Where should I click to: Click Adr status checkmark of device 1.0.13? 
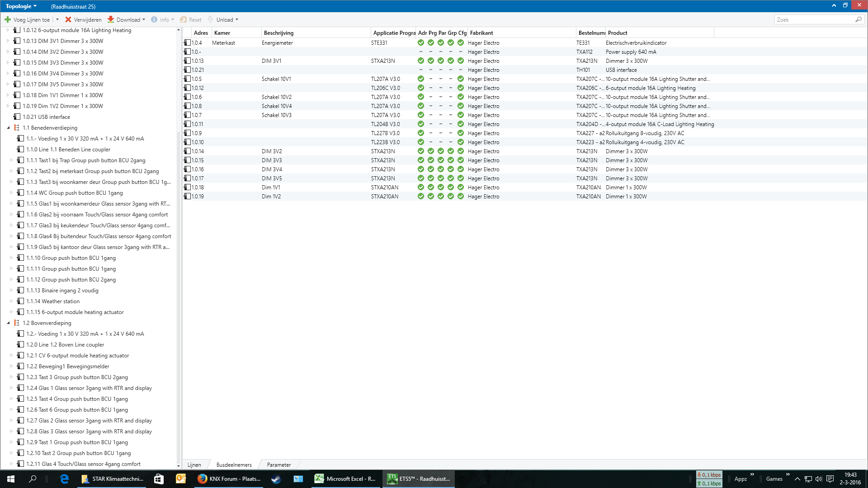pos(421,61)
